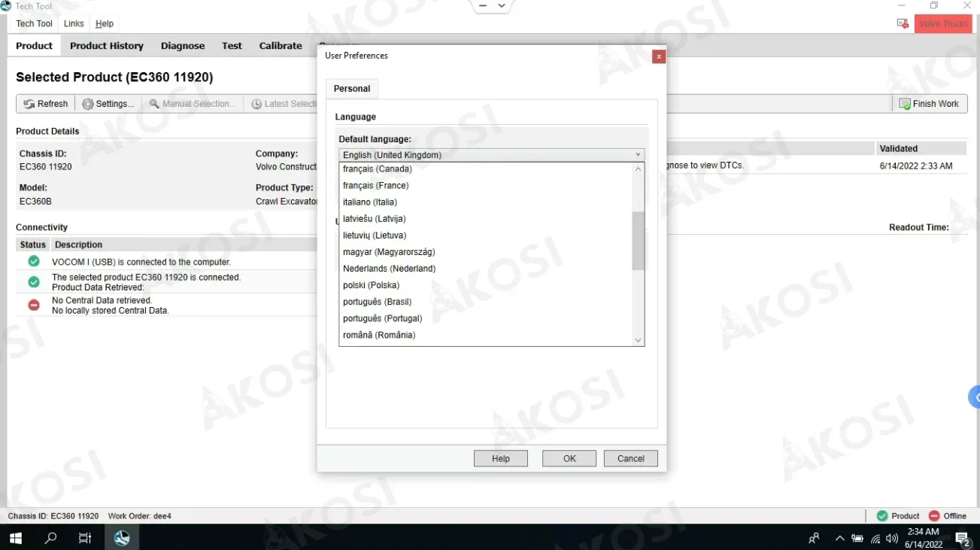Click the Finish Work button
The image size is (980, 550).
tap(929, 104)
